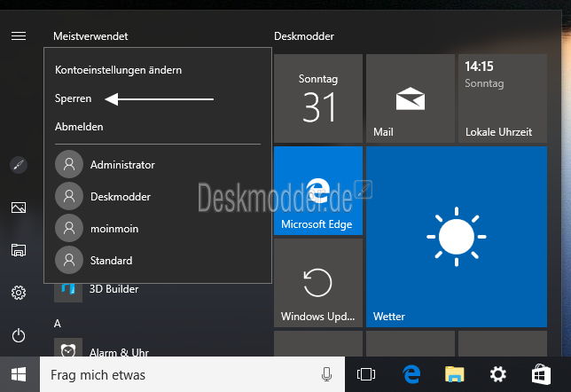Click the letter A section header
Screen dimensions: 571x392
pos(58,324)
